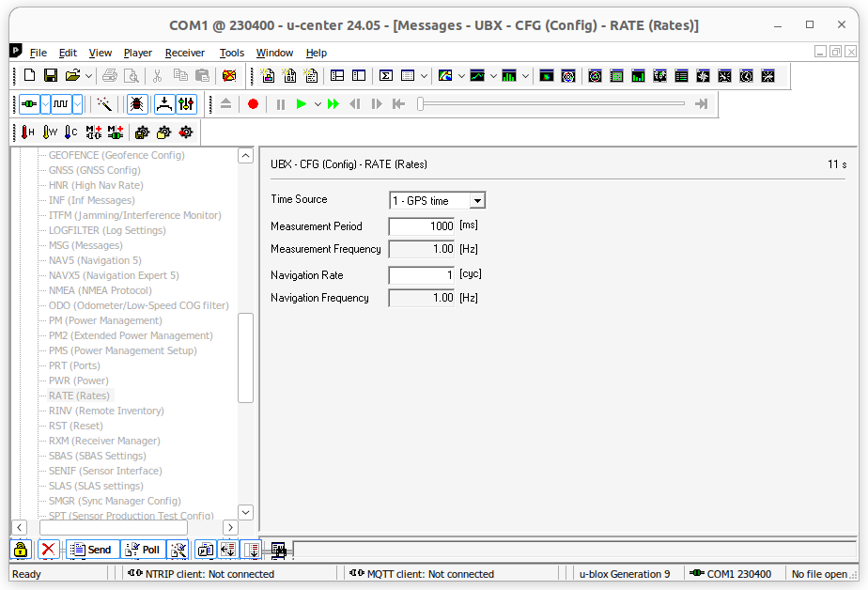Click the eject icon in player bar
Image resolution: width=868 pixels, height=590 pixels.
225,103
